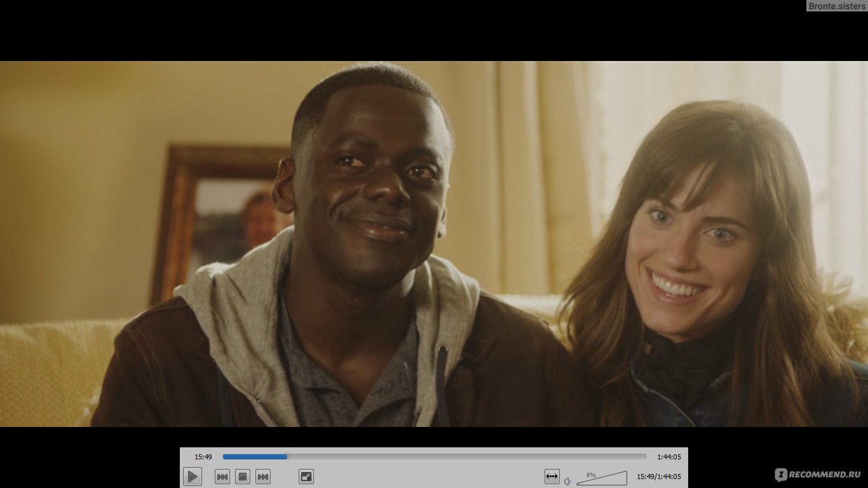Click the Play button

pos(193,477)
